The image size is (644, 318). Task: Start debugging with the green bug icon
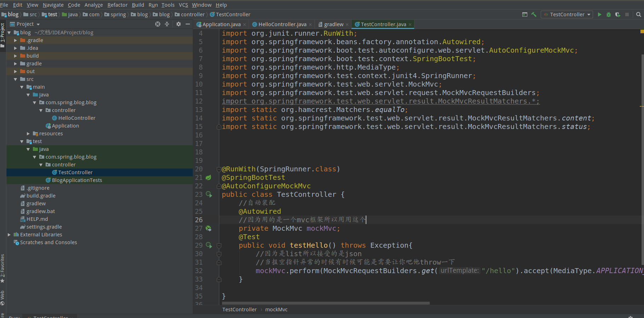tap(609, 14)
